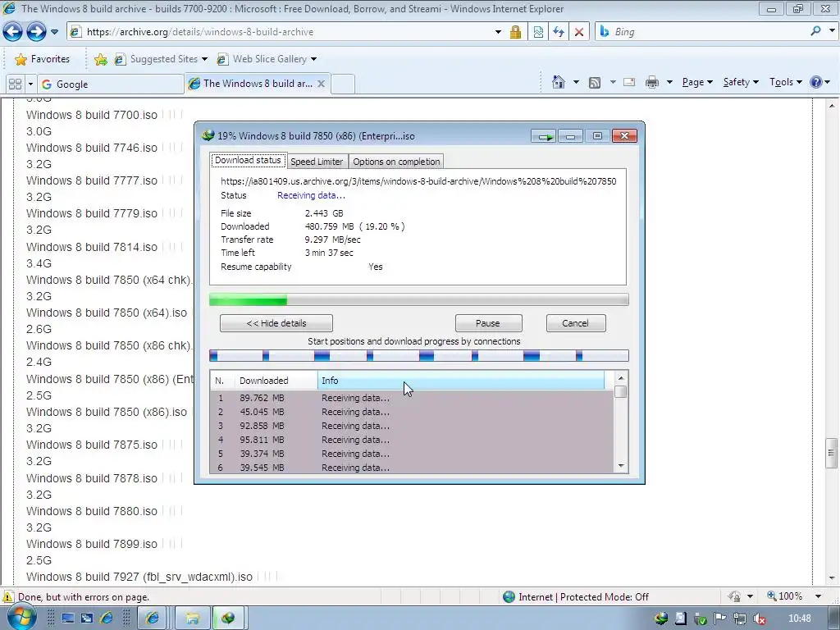Image resolution: width=840 pixels, height=630 pixels.
Task: Open the Quick Tabs grid icon
Action: pos(16,84)
